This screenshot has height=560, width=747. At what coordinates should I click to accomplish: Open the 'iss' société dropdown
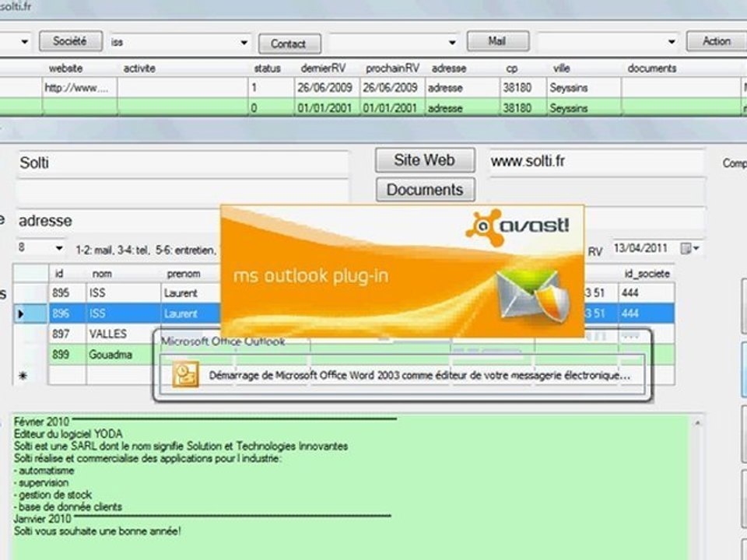coord(244,43)
